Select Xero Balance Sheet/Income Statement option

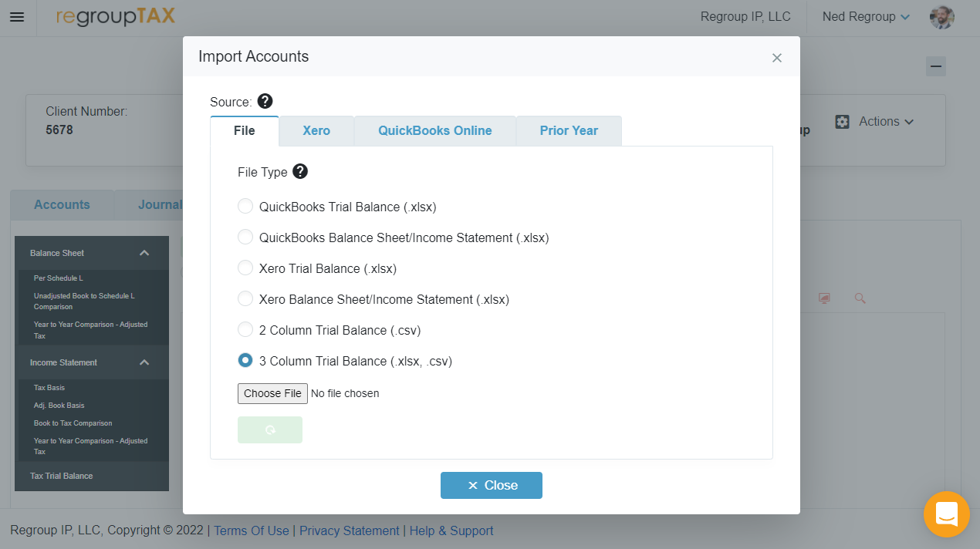[245, 299]
